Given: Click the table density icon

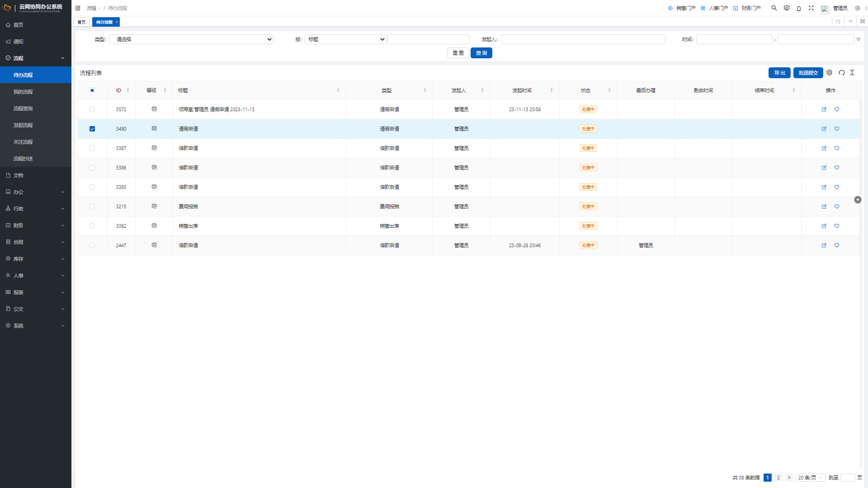Looking at the screenshot, I should (x=852, y=73).
